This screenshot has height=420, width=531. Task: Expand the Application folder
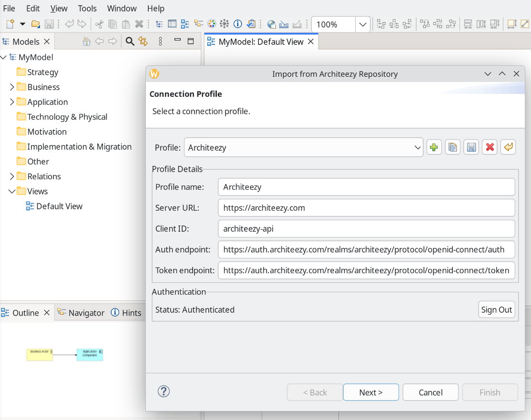coord(12,102)
